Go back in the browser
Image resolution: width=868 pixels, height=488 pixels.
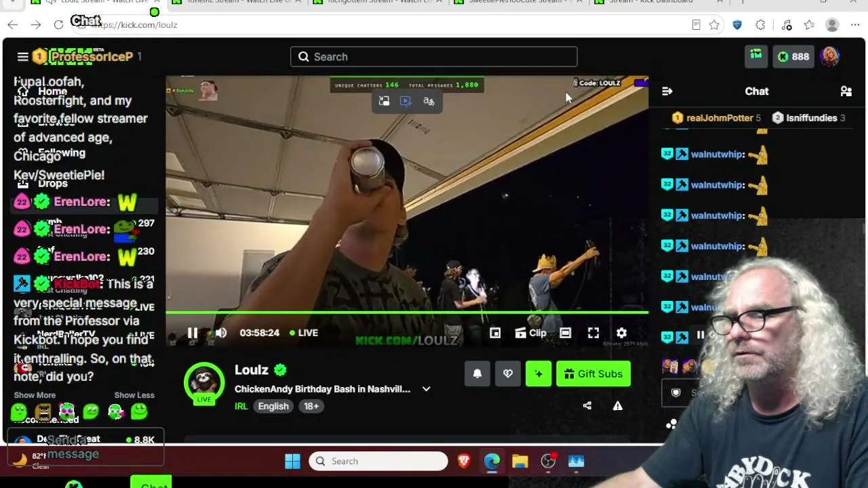point(13,25)
